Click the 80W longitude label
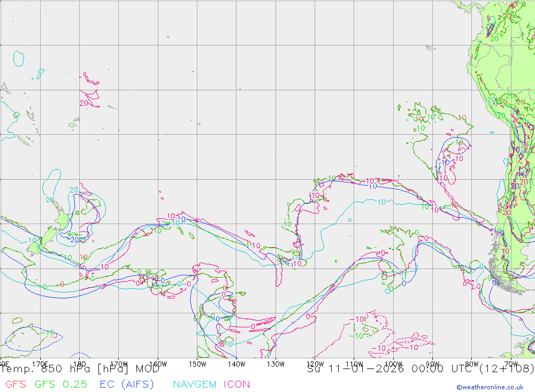This screenshot has width=535, height=392. coord(472,364)
